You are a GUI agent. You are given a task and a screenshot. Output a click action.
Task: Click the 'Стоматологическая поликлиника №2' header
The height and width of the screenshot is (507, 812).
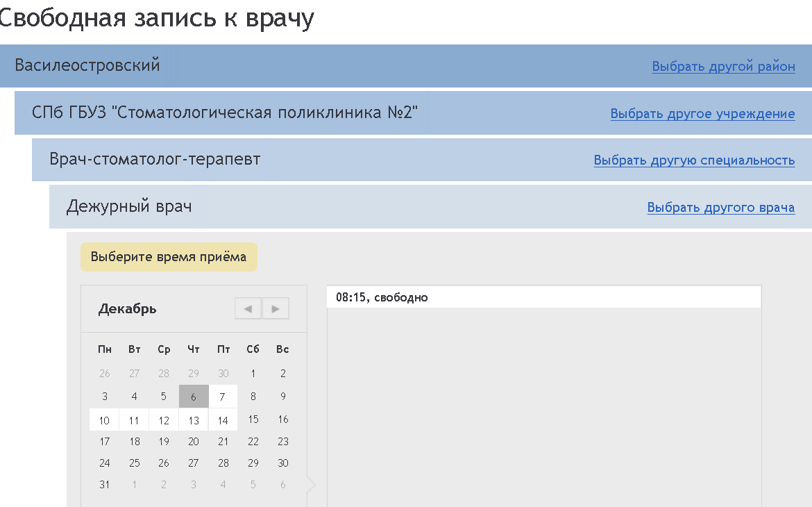point(225,113)
